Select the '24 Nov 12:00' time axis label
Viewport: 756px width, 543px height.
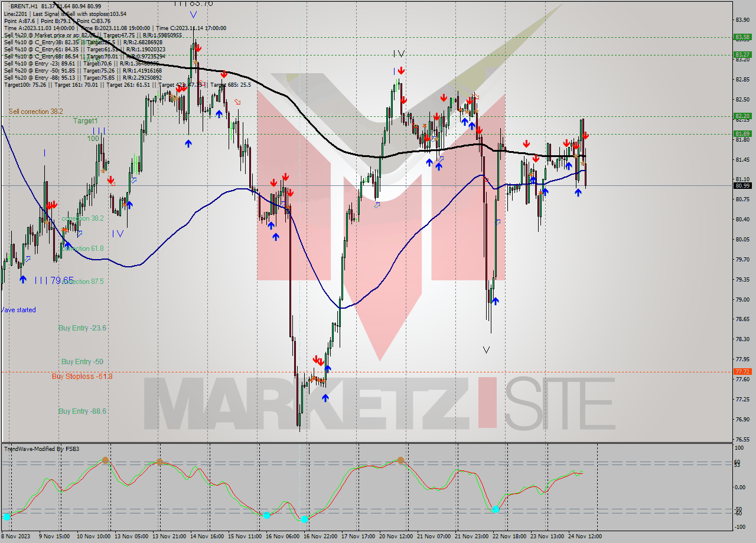[585, 537]
